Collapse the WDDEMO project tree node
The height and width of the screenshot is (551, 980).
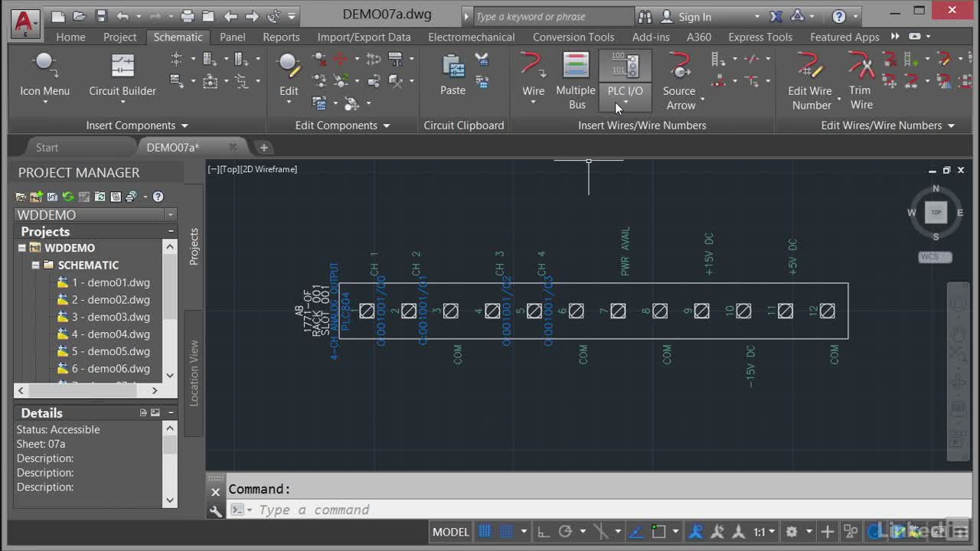[x=22, y=248]
